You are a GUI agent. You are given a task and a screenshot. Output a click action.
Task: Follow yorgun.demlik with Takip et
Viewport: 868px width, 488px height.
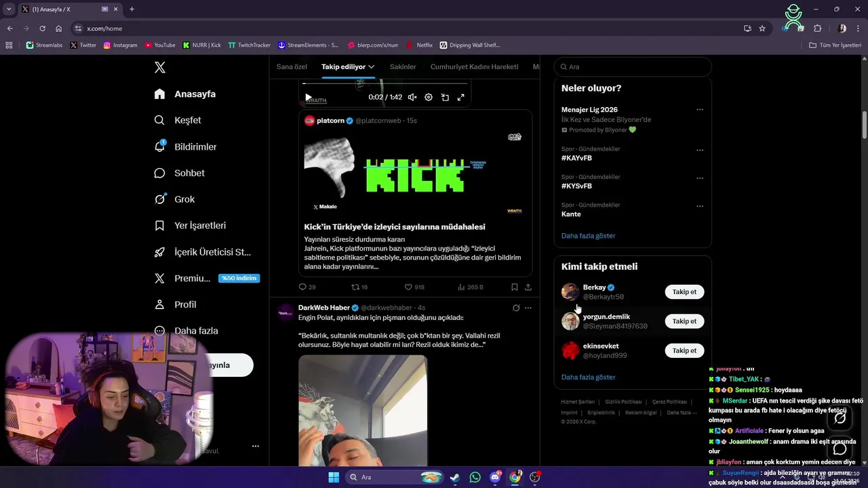coord(684,321)
